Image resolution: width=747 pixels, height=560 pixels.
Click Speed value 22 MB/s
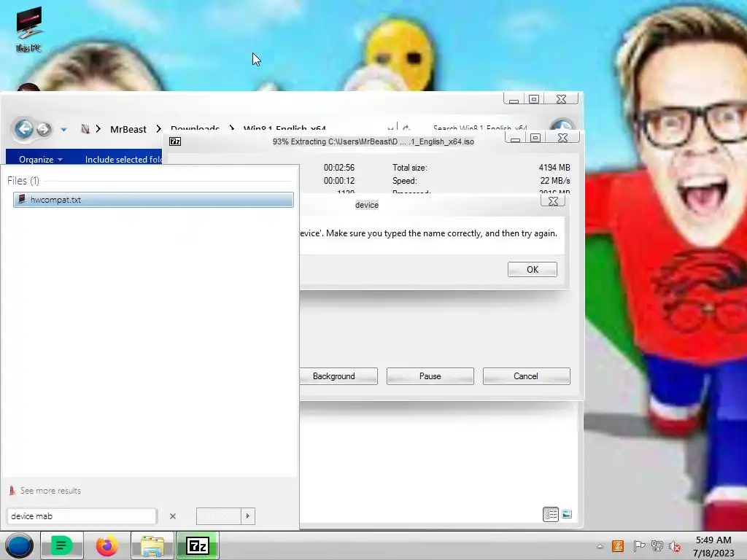point(555,181)
